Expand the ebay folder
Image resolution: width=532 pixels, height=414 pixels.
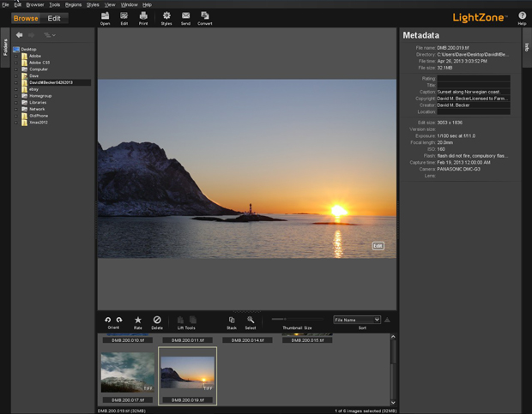15,89
